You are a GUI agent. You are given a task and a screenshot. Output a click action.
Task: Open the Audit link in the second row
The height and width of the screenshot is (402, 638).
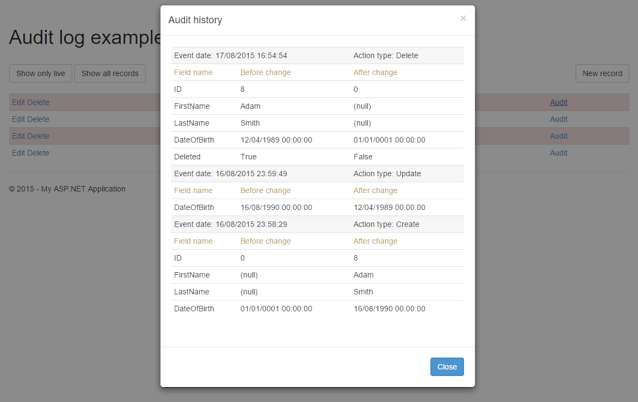coord(558,119)
